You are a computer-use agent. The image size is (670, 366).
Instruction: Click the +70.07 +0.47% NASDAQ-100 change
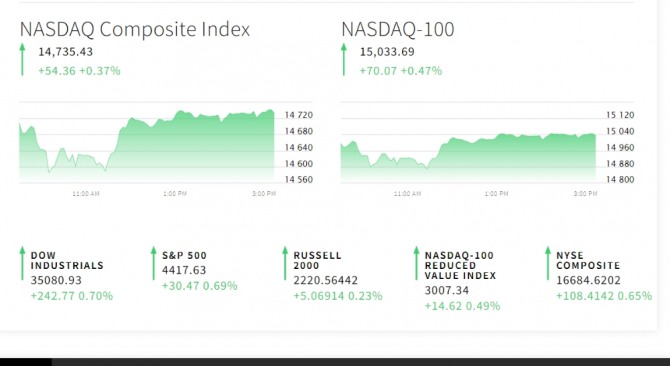tap(400, 71)
